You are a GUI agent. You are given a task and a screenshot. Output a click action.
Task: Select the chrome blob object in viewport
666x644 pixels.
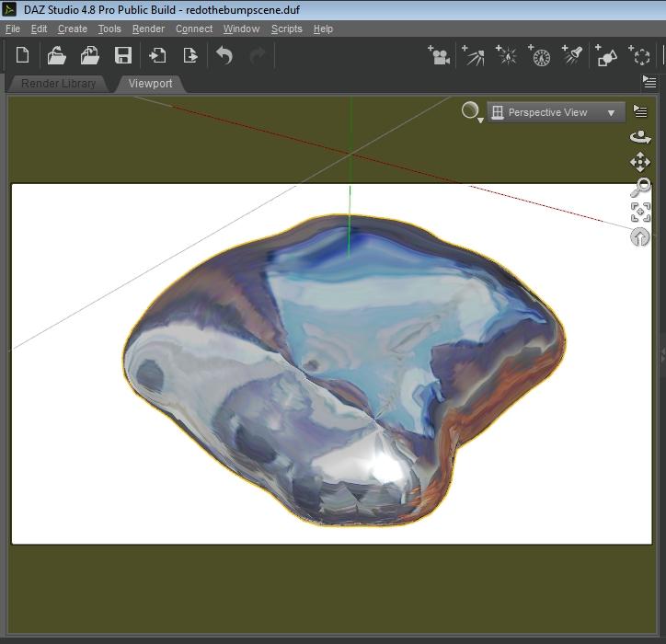(344, 370)
